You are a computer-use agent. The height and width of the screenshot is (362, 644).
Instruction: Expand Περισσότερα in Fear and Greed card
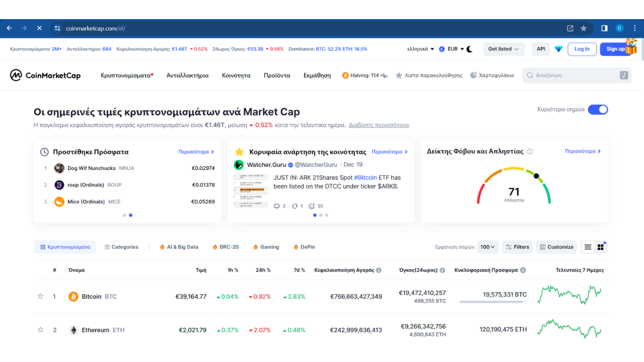(x=583, y=151)
